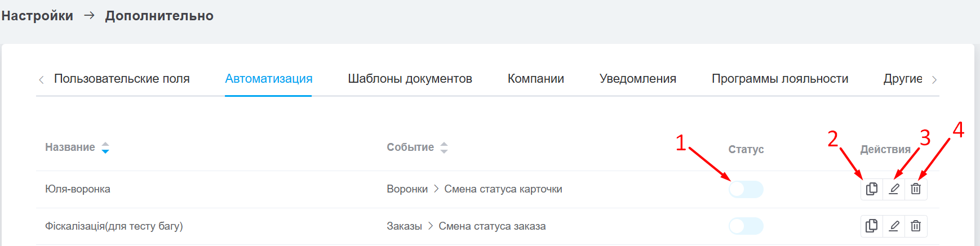Toggle status switch for Юля-воронка
The width and height of the screenshot is (980, 246).
(x=746, y=189)
